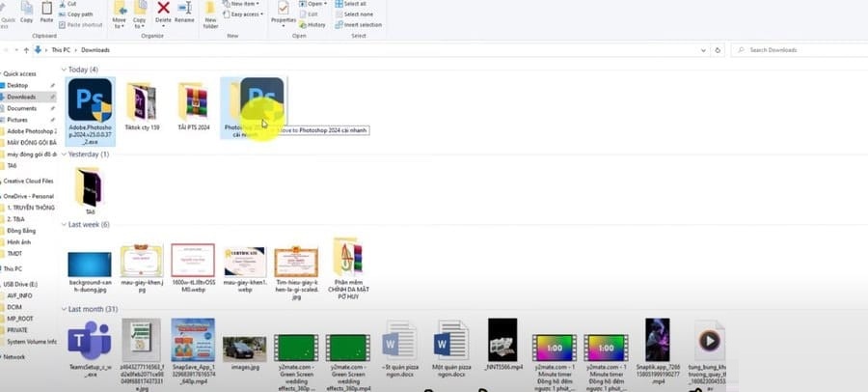Screen dimensions: 868x392
Task: Open the MP_ROOT folder in sidebar
Action: pos(20,319)
